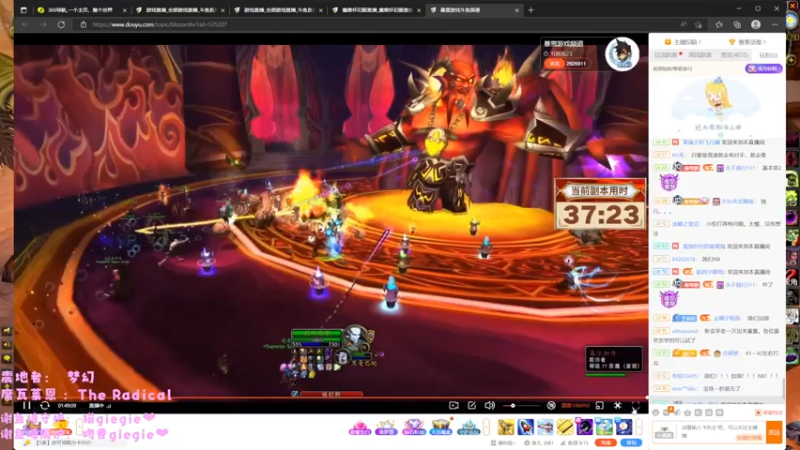Open the browser three-dot settings menu
800x450 pixels.
tap(774, 24)
